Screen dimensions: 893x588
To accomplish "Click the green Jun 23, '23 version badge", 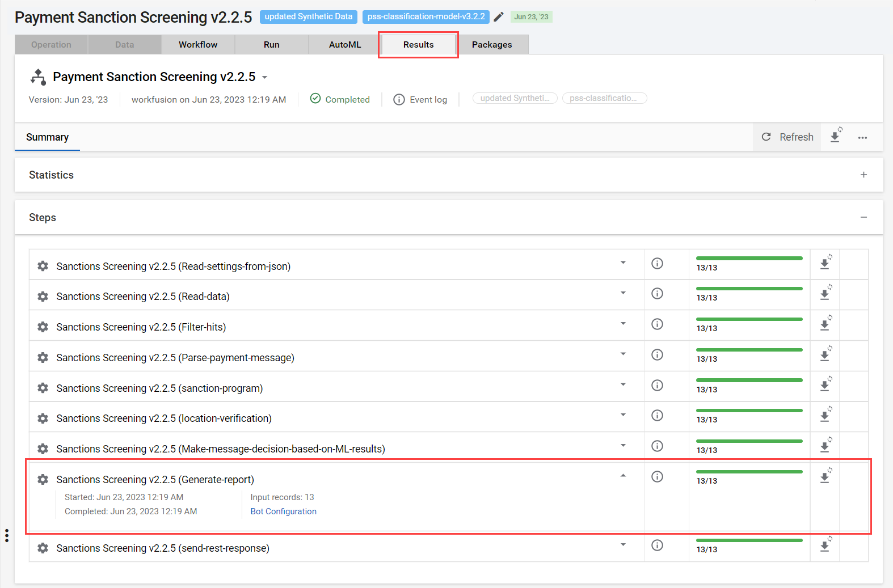I will [532, 17].
